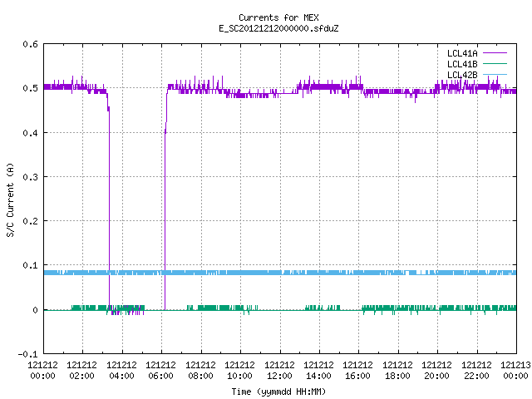Click the y-axis value 0.5
Screen dimensions: 532x399
tap(30, 88)
